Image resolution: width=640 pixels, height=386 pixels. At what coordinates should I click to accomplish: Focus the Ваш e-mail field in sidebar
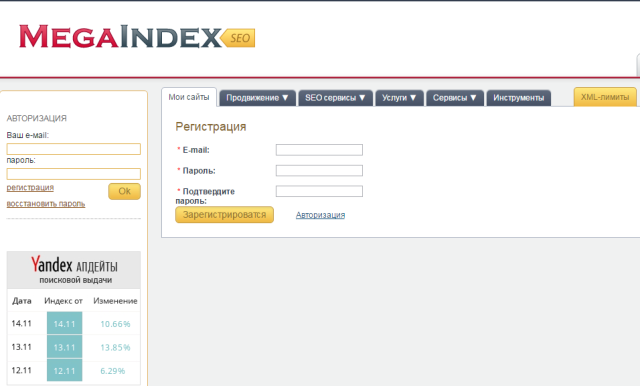point(73,149)
